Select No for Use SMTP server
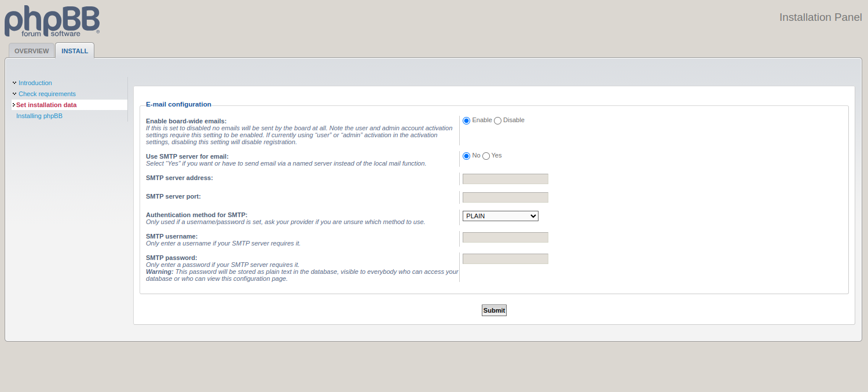868x392 pixels. click(x=467, y=156)
